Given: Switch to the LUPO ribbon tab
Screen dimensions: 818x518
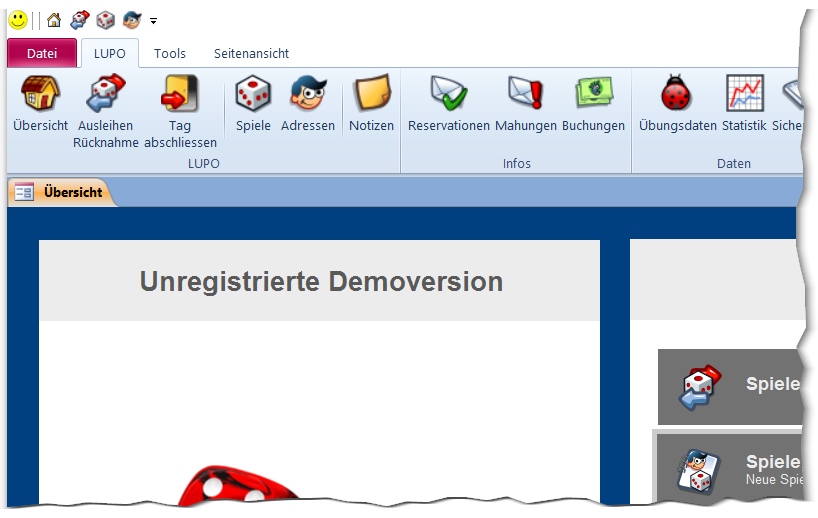Looking at the screenshot, I should pyautogui.click(x=110, y=53).
